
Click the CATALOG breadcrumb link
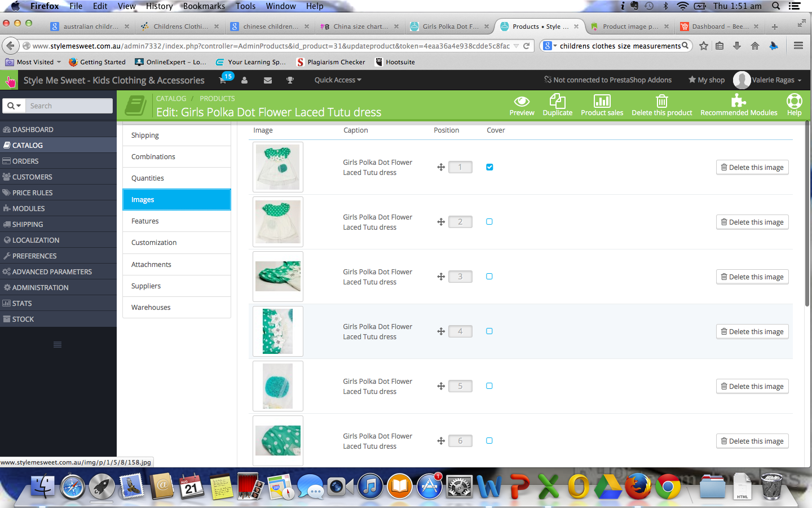pos(171,98)
